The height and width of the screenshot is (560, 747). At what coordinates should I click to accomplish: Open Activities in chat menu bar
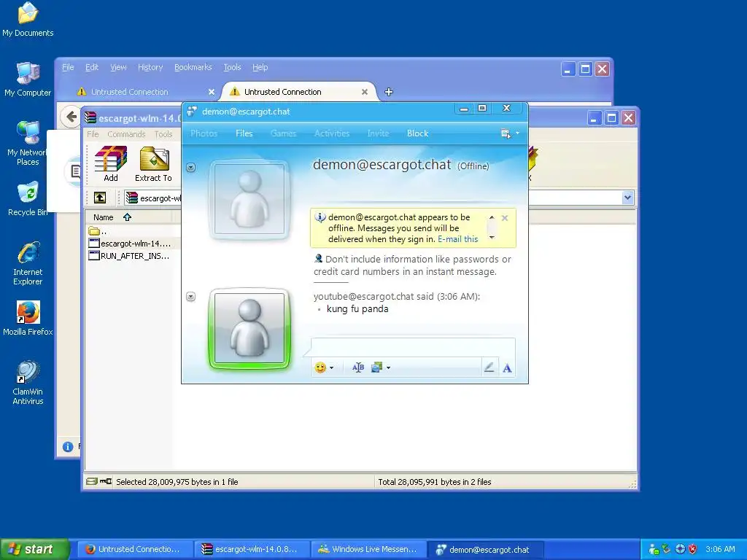click(x=332, y=133)
